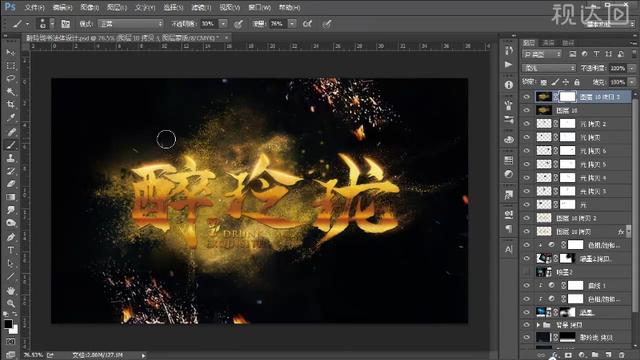Click the layers panel vertical scrollbar

[x=634, y=204]
